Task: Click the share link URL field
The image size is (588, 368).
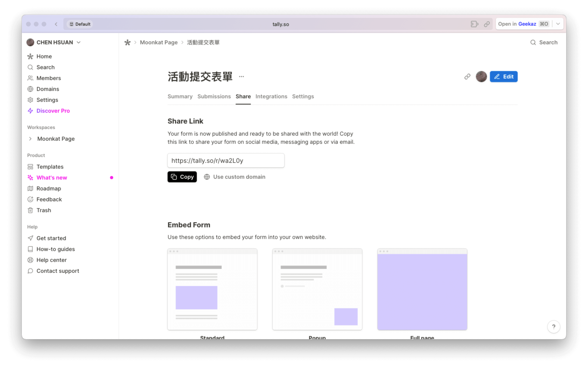Action: 226,160
